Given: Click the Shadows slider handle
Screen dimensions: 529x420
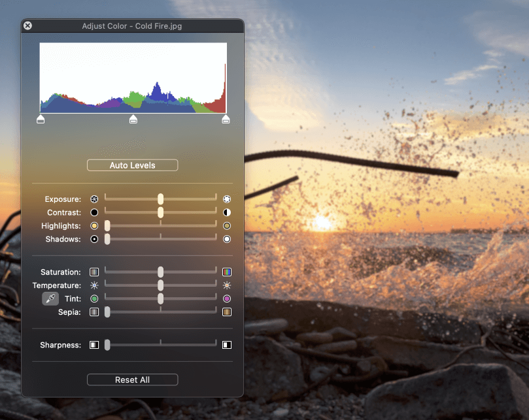Looking at the screenshot, I should pyautogui.click(x=107, y=239).
